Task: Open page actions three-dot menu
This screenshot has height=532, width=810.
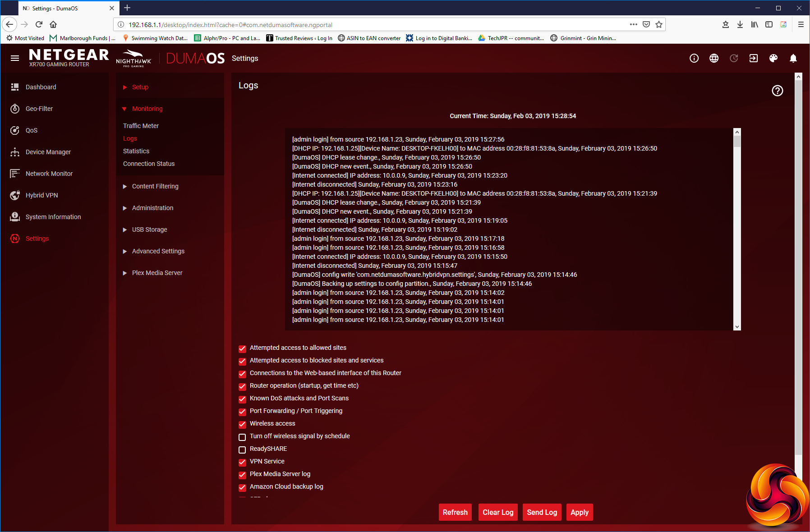Action: [634, 24]
